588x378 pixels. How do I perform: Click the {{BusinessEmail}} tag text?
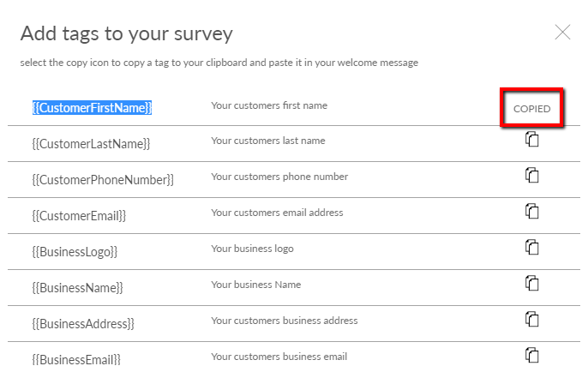(x=76, y=359)
